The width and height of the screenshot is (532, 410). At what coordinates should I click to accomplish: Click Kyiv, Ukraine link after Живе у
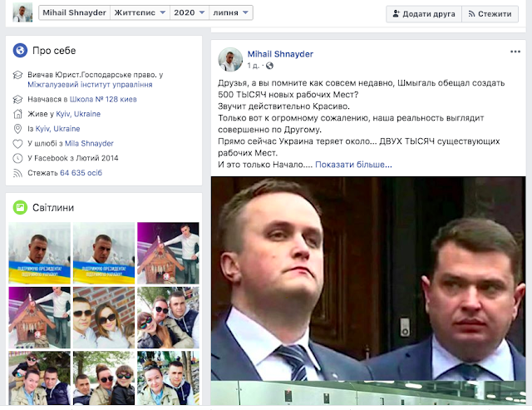(x=78, y=114)
